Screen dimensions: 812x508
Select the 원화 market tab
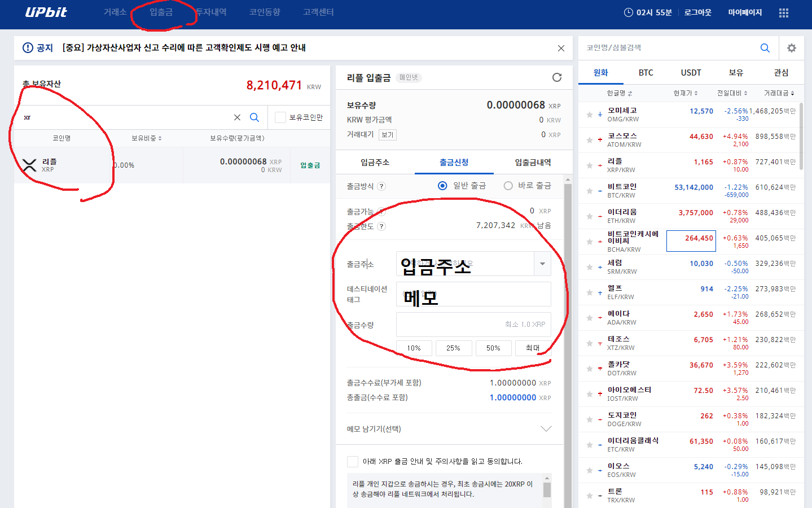pos(601,72)
